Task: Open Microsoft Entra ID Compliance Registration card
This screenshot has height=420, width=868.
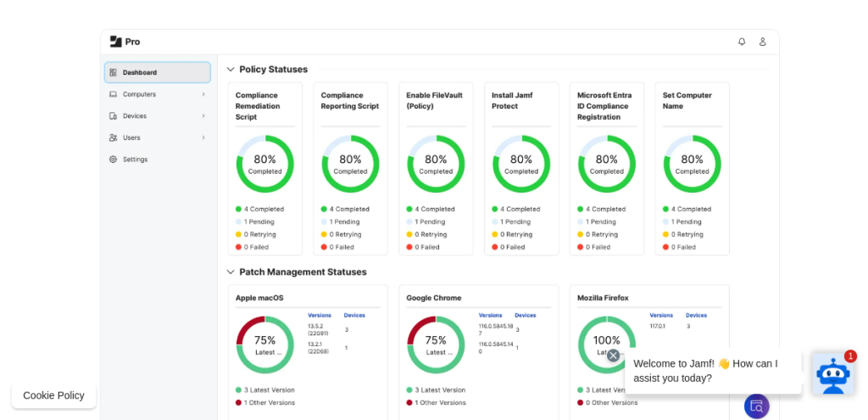Action: pos(607,169)
